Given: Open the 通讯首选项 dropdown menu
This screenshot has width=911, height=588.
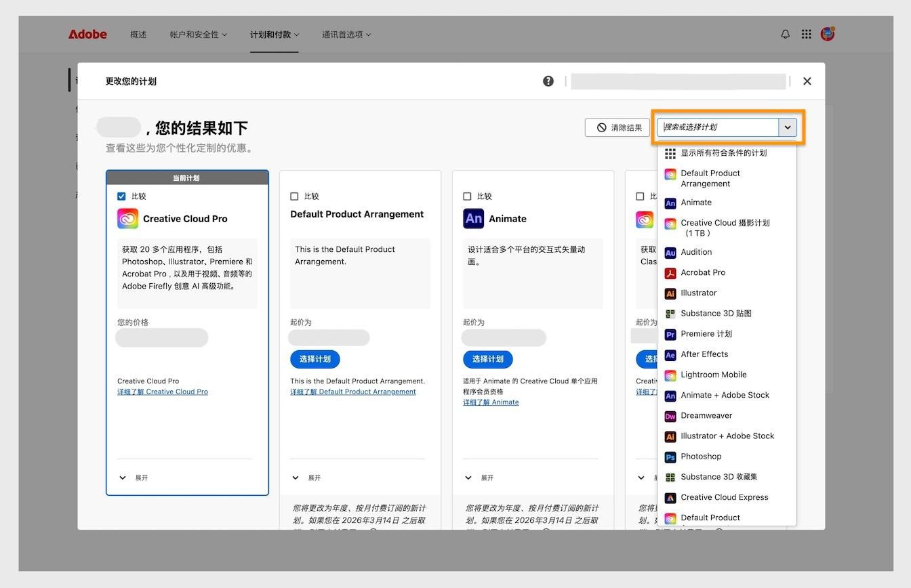Looking at the screenshot, I should (x=346, y=35).
